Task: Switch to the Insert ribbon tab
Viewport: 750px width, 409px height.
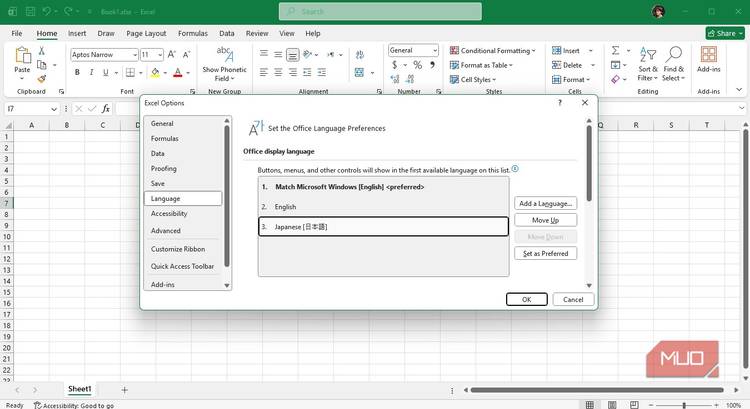Action: pos(77,33)
